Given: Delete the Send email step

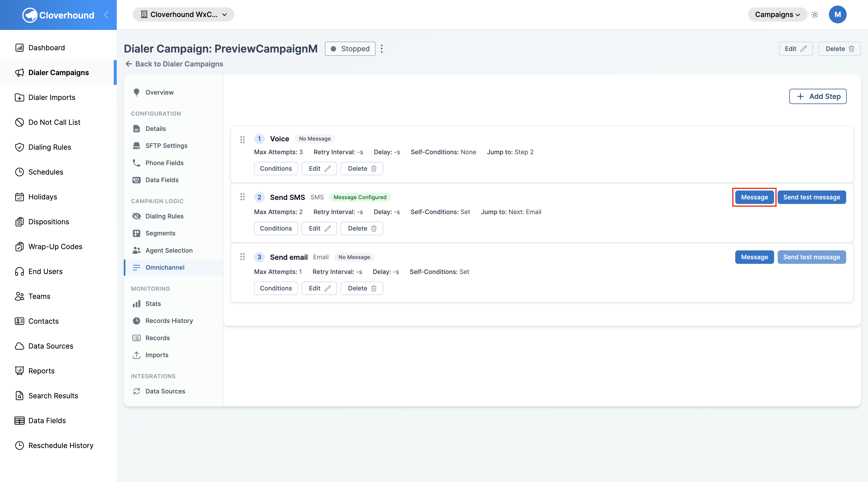Looking at the screenshot, I should point(362,288).
